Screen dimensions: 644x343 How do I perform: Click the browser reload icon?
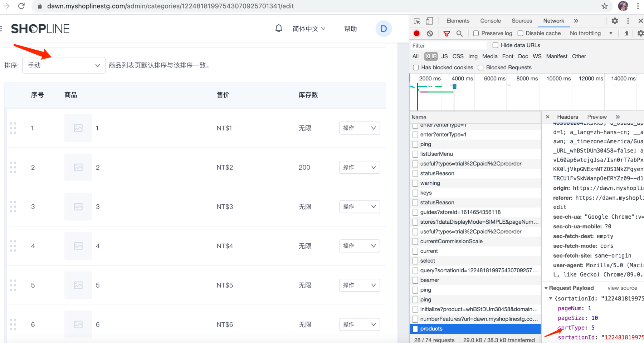click(21, 6)
